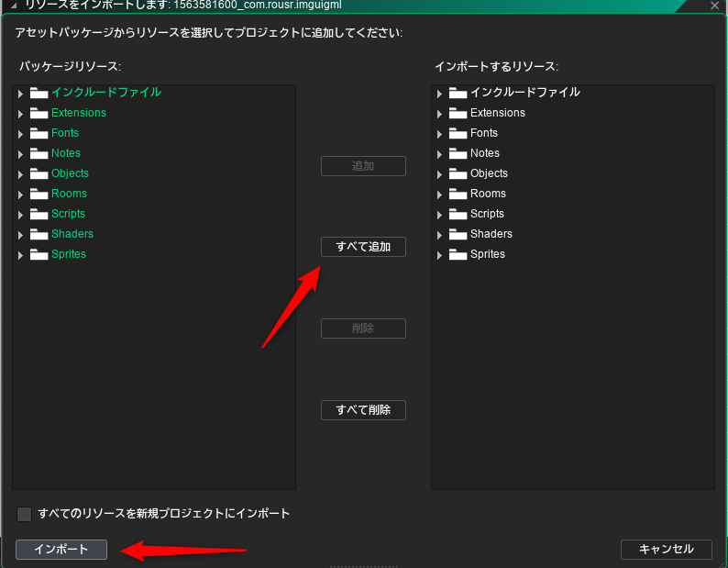Close the import resources dialog window
The width and height of the screenshot is (728, 568).
pos(714,6)
